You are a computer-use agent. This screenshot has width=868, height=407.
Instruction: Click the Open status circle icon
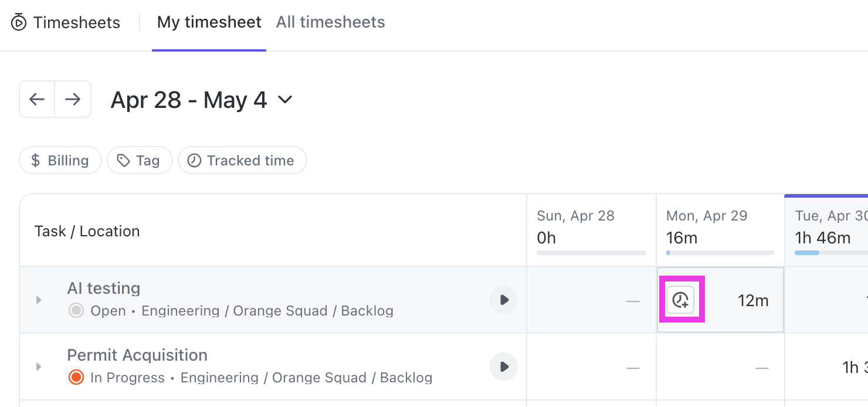coord(76,310)
